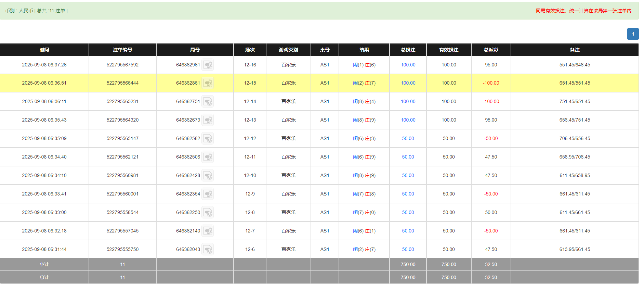Select bet number 522795566444 in highlighted row

(x=122, y=83)
